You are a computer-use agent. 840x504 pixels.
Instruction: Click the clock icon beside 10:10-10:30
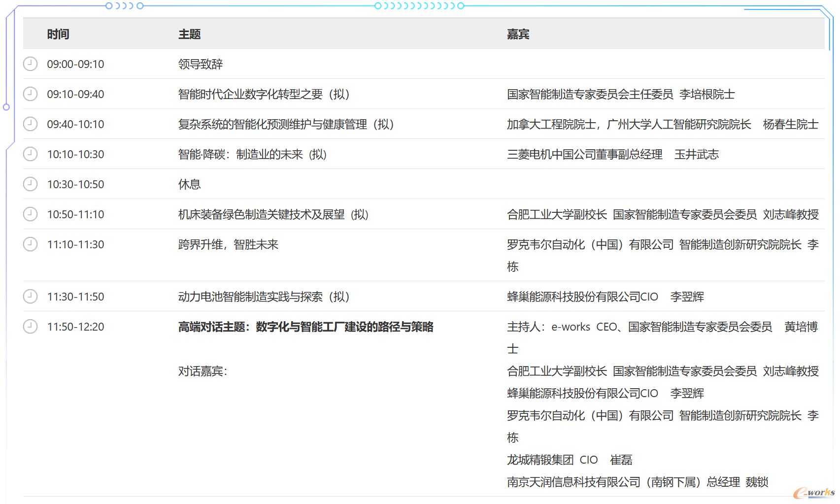(x=30, y=154)
